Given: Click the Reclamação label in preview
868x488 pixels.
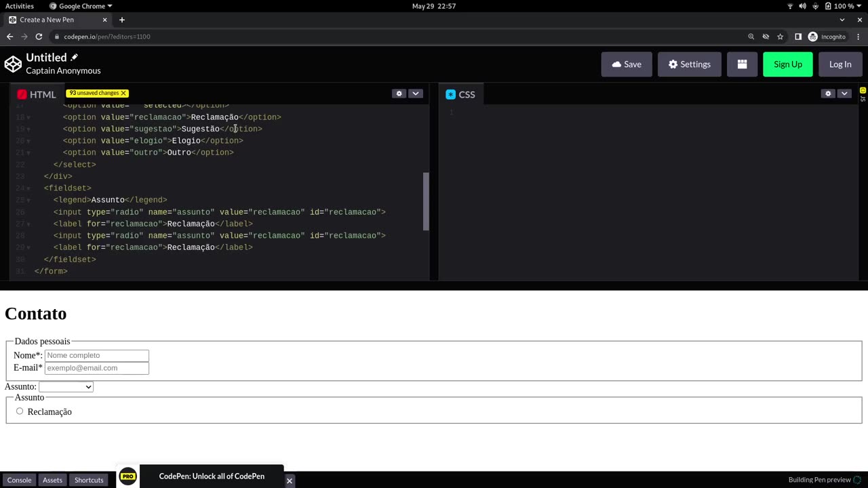Looking at the screenshot, I should coord(50,412).
